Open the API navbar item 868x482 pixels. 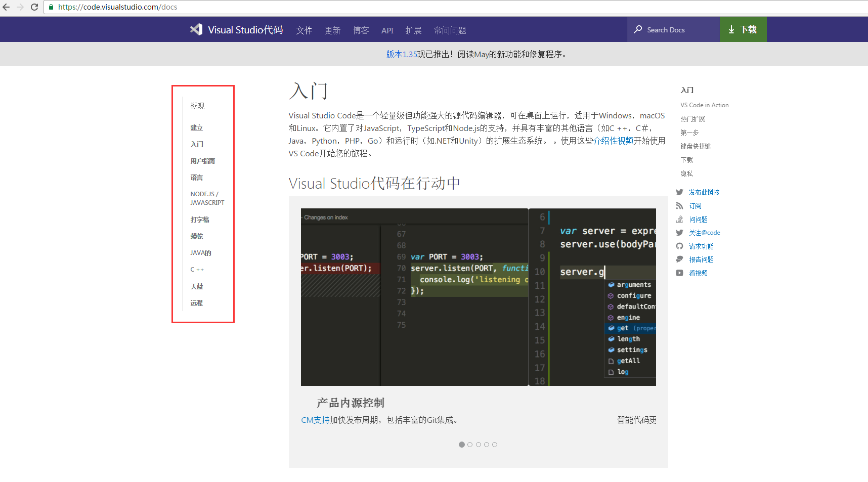point(387,30)
